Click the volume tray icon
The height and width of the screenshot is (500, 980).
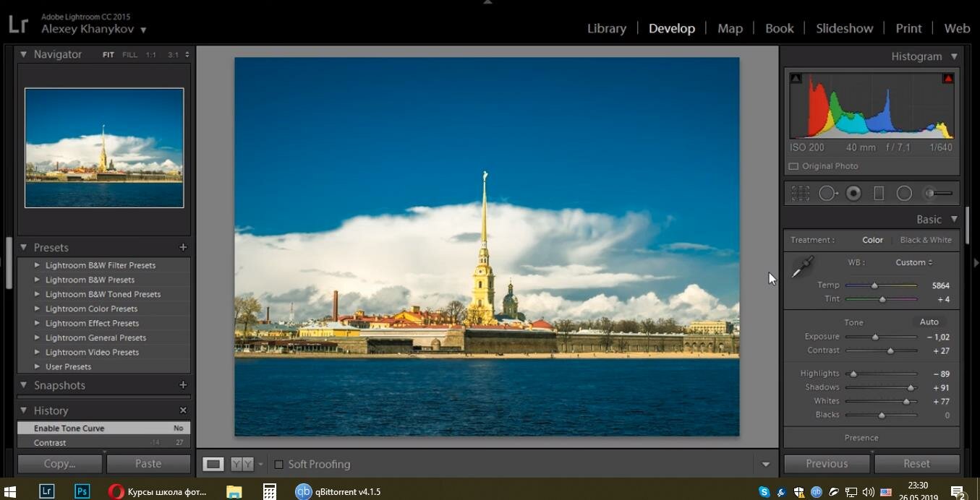(x=868, y=492)
